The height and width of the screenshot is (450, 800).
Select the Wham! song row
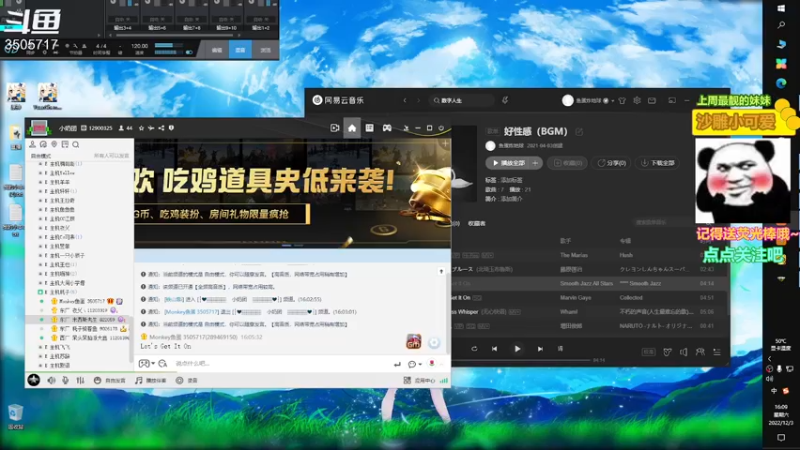589,312
